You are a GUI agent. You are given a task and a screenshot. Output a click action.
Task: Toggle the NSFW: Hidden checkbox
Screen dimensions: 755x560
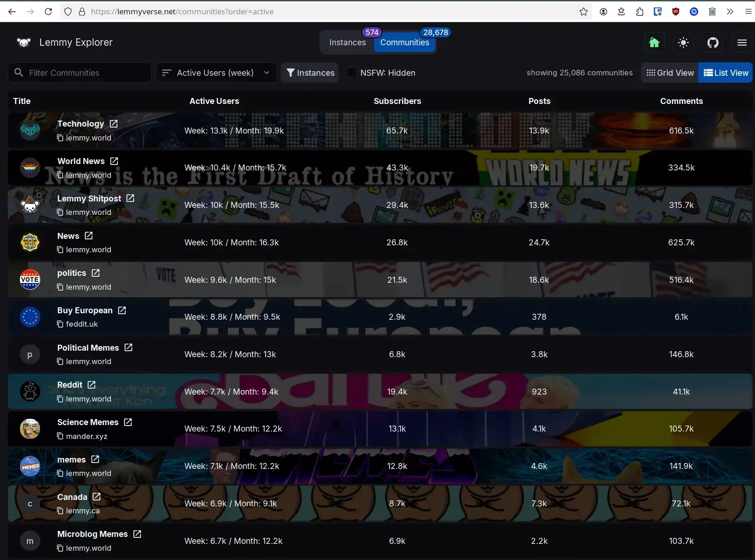[352, 73]
